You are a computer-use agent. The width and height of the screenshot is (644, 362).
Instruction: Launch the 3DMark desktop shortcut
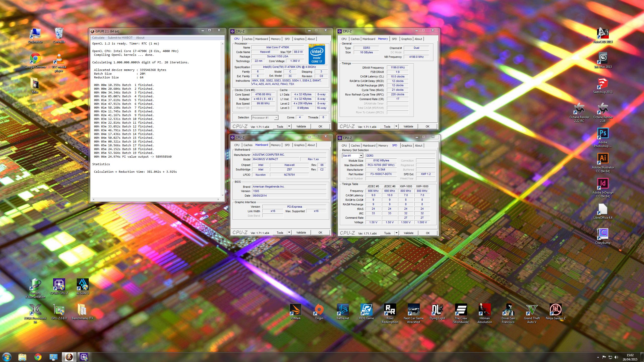[295, 312]
